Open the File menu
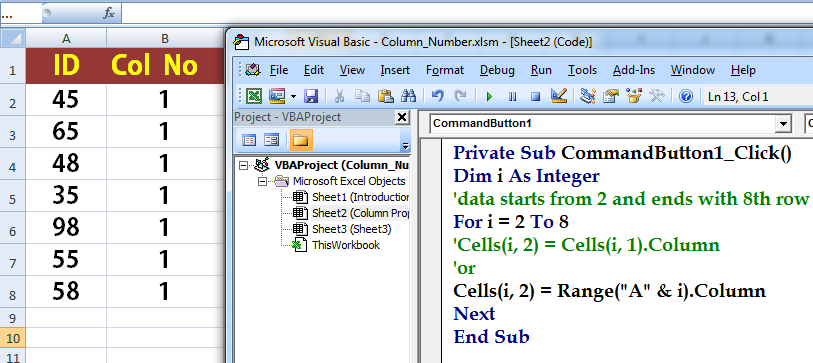The height and width of the screenshot is (363, 813). point(279,70)
